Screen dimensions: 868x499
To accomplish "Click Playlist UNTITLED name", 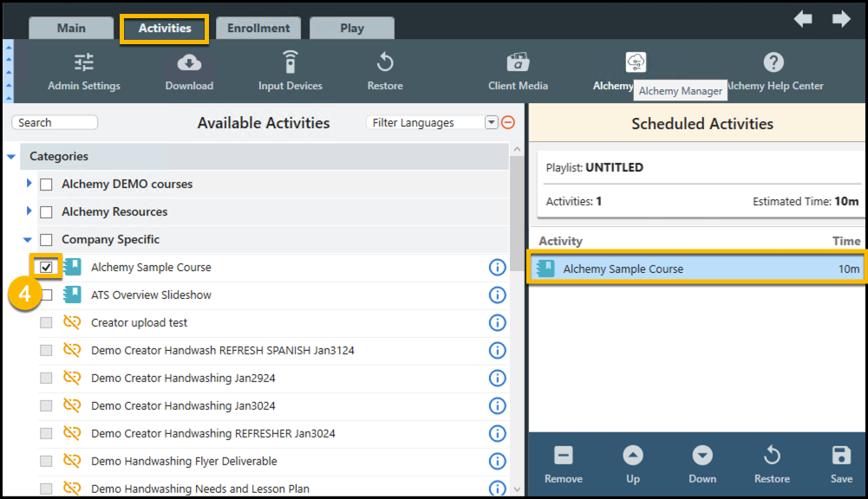I will click(x=615, y=167).
